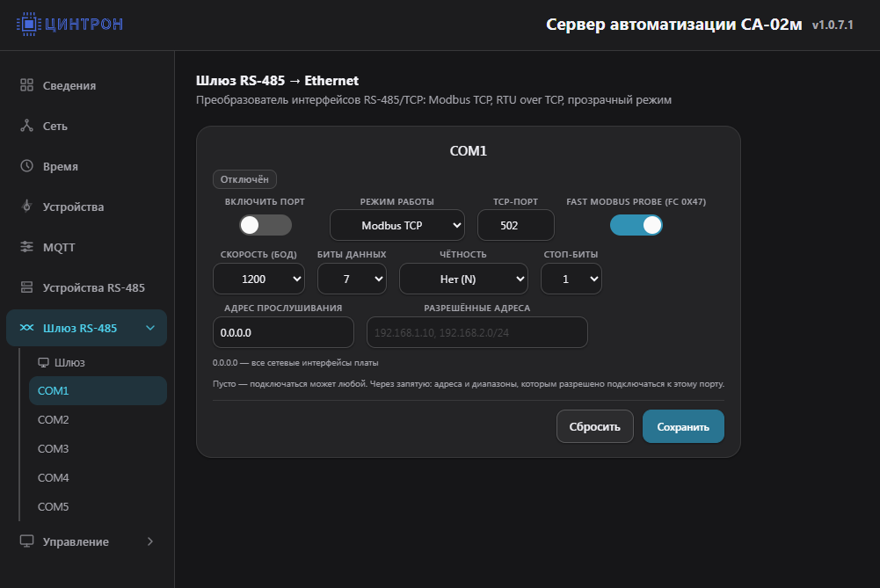
Task: Open the Биты данных dropdown
Action: (x=352, y=279)
